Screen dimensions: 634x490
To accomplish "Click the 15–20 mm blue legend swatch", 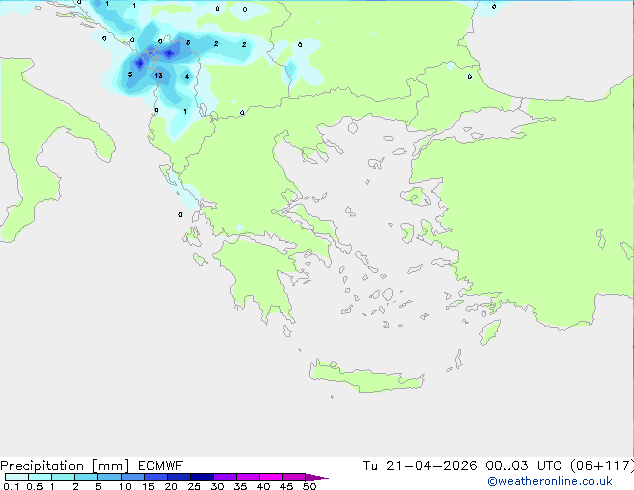I will 155,477.
